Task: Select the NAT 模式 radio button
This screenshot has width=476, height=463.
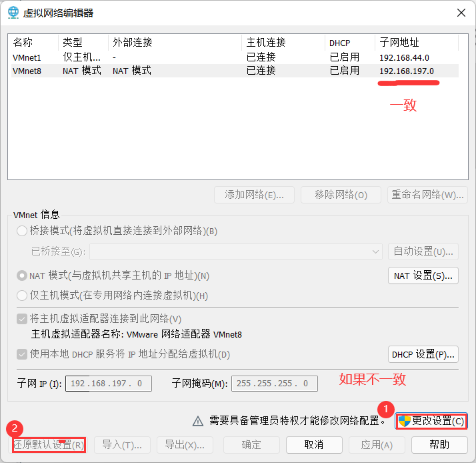Action: coord(22,276)
